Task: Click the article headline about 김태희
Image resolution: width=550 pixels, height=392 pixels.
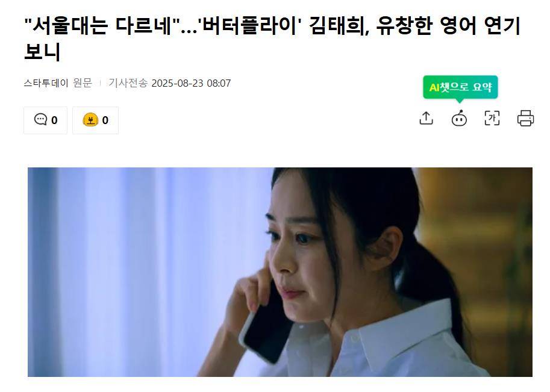Action: (x=272, y=38)
